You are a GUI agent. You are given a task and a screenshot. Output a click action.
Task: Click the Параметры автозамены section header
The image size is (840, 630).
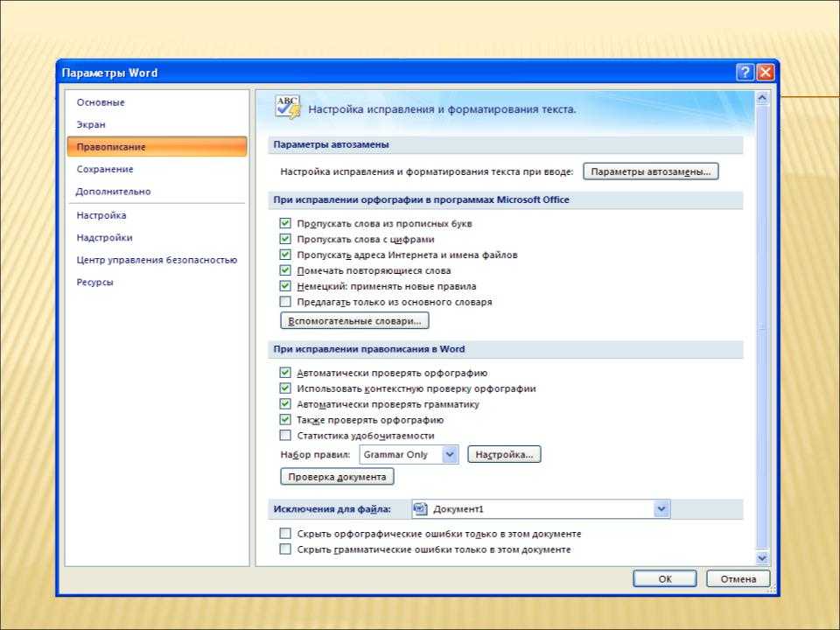[x=505, y=144]
